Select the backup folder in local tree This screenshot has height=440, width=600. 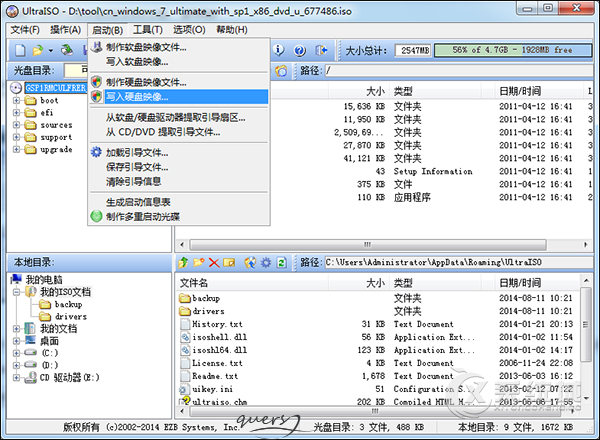pos(68,305)
